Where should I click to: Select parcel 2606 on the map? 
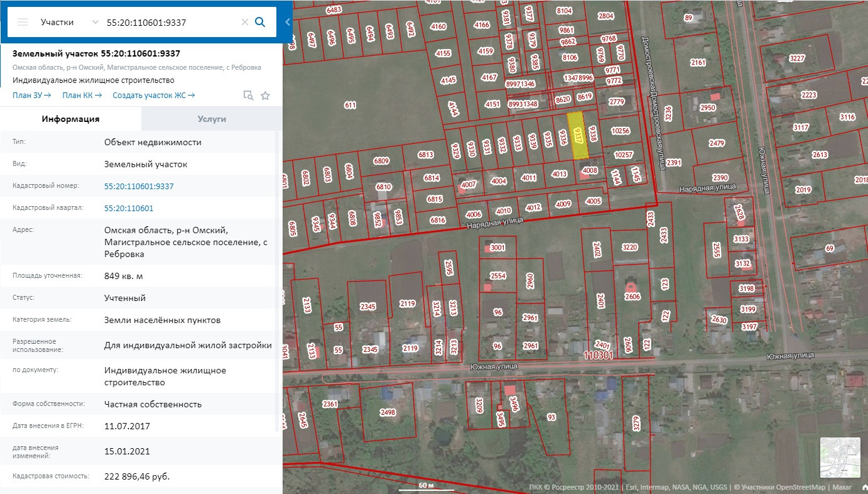click(x=632, y=297)
